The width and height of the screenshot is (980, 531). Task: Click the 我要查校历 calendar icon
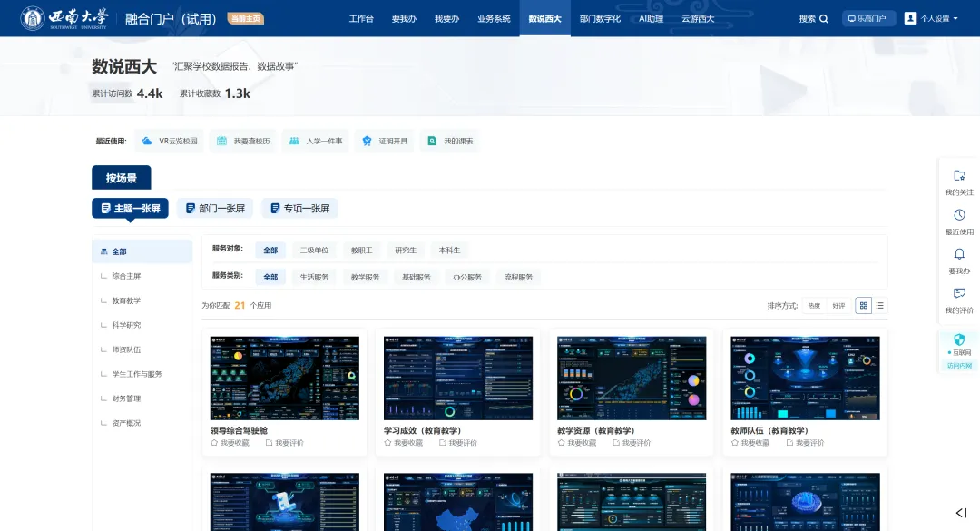tap(220, 141)
